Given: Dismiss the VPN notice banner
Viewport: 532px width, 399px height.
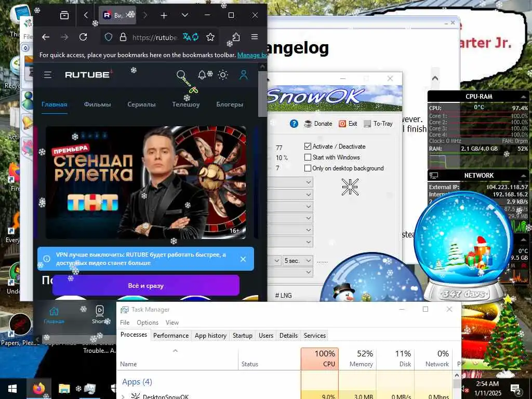Looking at the screenshot, I should (243, 259).
